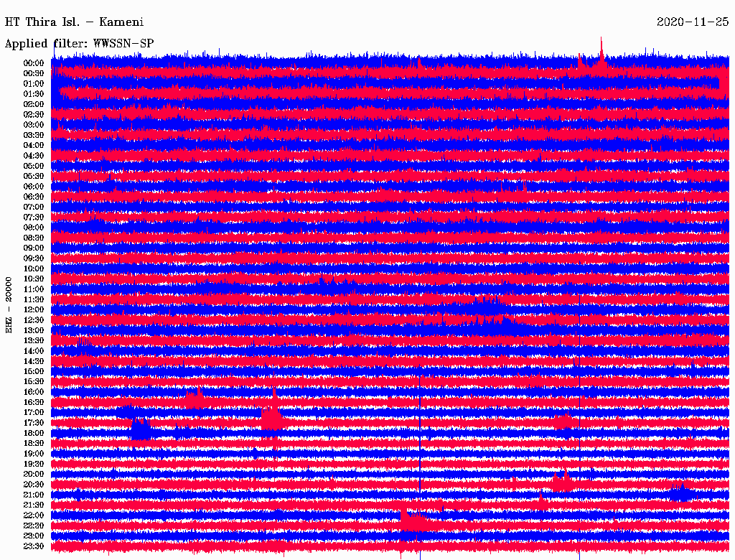735x560 pixels.
Task: Click the 00:30 time label
Action: (x=34, y=73)
